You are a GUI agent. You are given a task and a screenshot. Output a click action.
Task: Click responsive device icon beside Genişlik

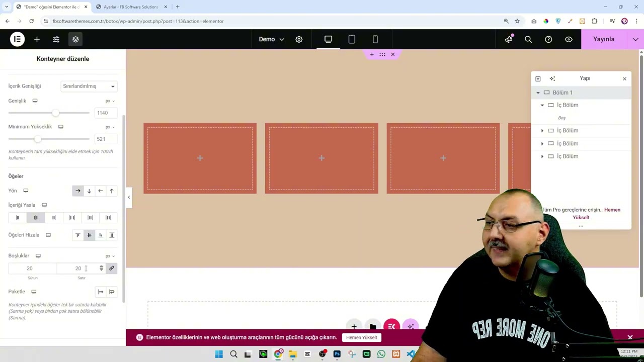[x=35, y=101]
